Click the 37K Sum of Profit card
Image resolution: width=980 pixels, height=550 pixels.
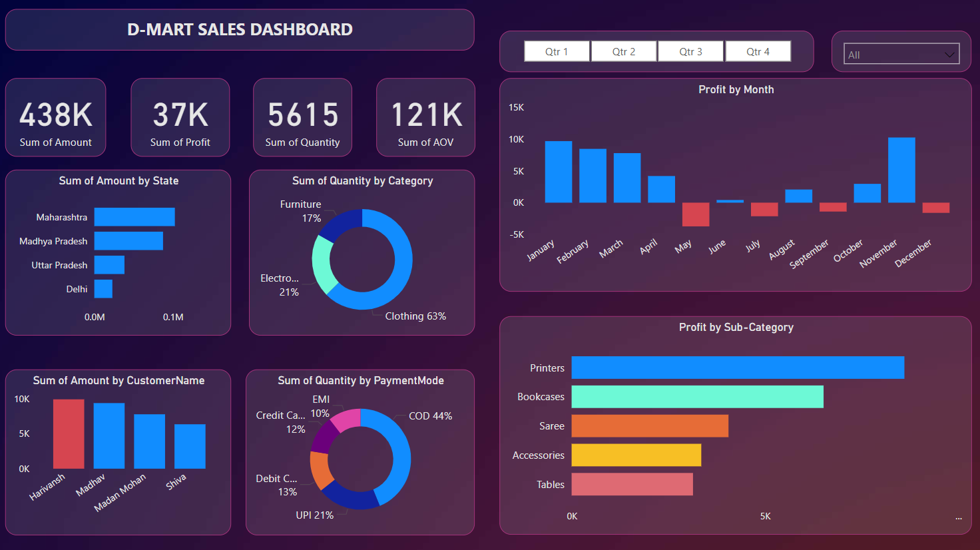[180, 118]
